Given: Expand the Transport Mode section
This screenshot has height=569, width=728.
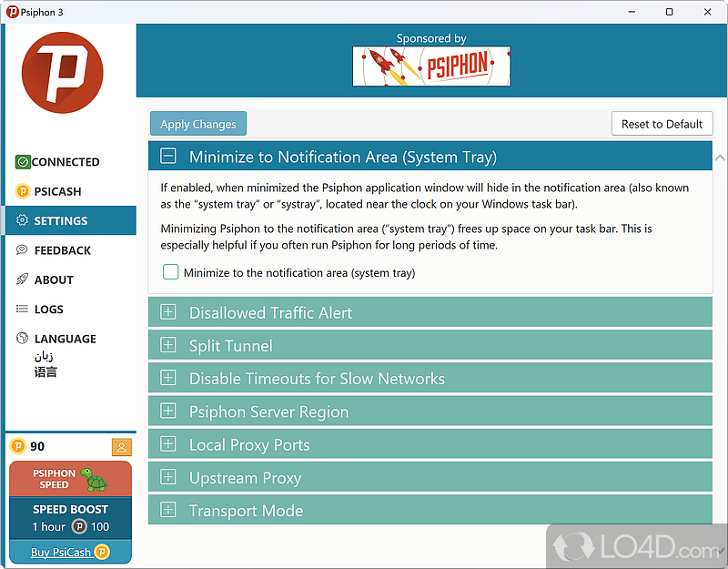Looking at the screenshot, I should coord(430,511).
